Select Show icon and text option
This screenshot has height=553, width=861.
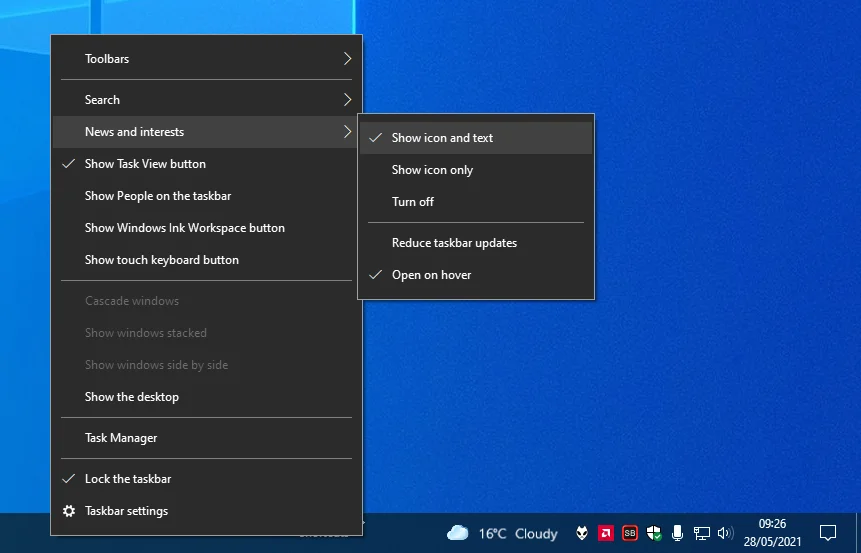tap(476, 138)
